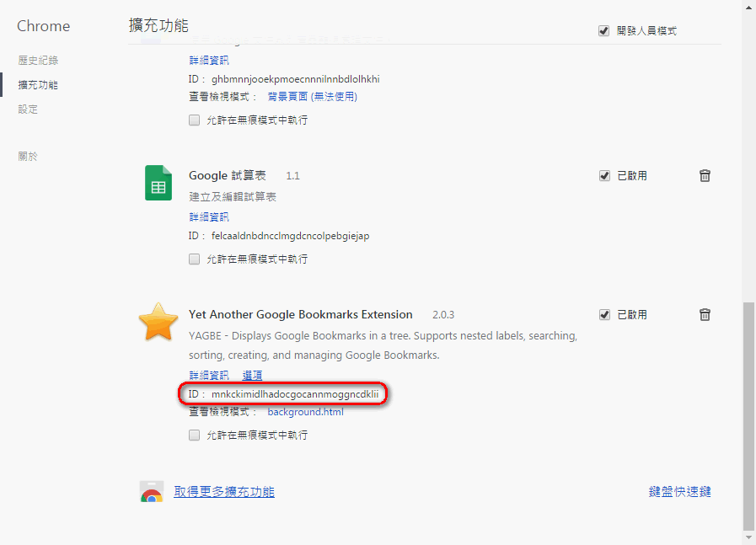Inspect the background.html view
Image resolution: width=756 pixels, height=545 pixels.
pos(306,412)
